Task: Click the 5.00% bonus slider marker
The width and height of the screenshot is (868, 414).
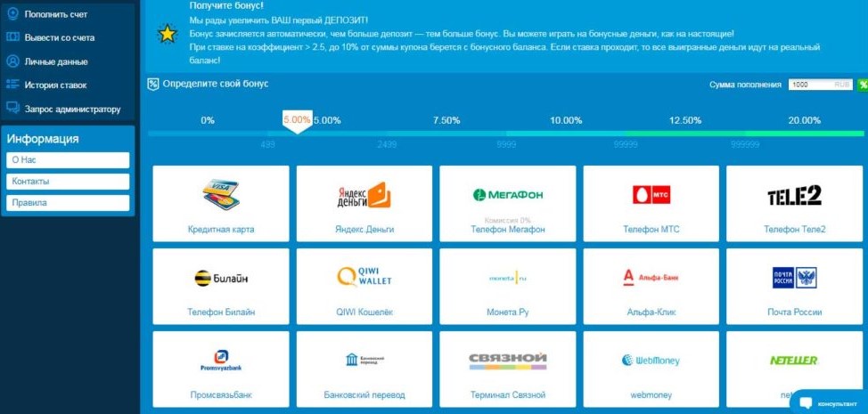Action: click(297, 121)
